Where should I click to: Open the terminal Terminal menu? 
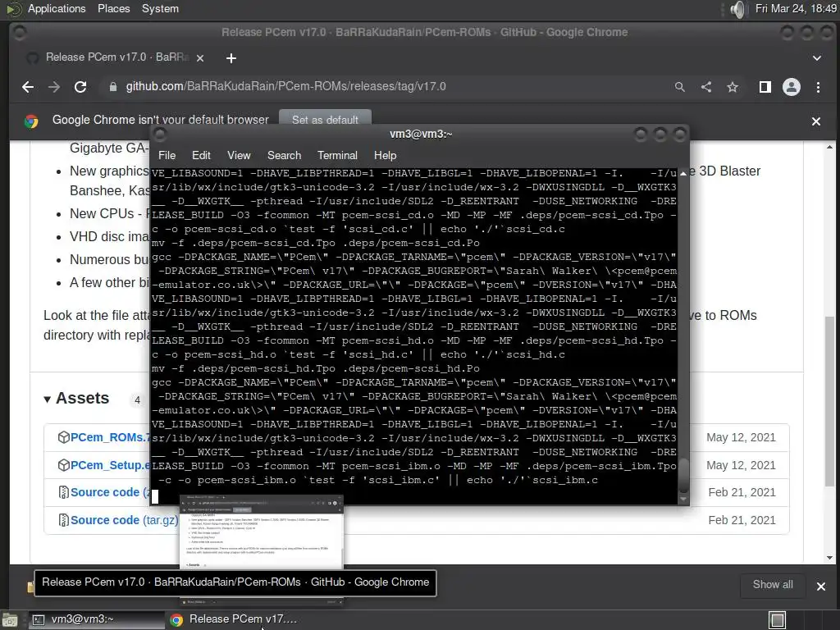click(337, 155)
